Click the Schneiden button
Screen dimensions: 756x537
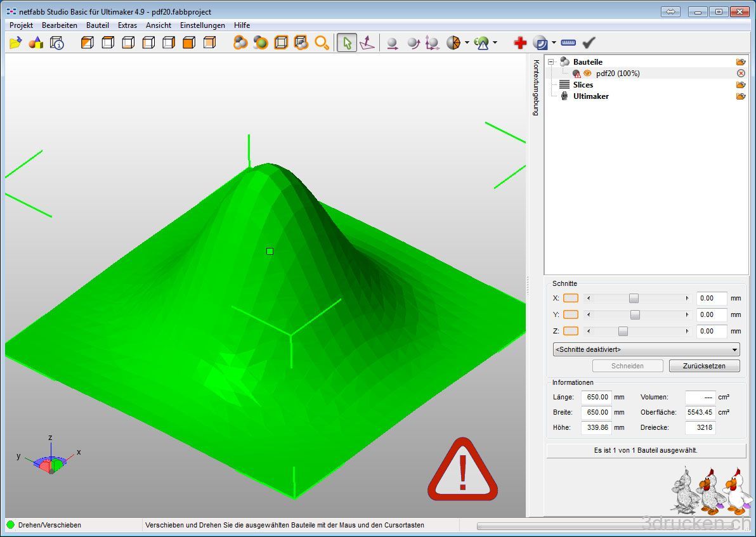628,366
